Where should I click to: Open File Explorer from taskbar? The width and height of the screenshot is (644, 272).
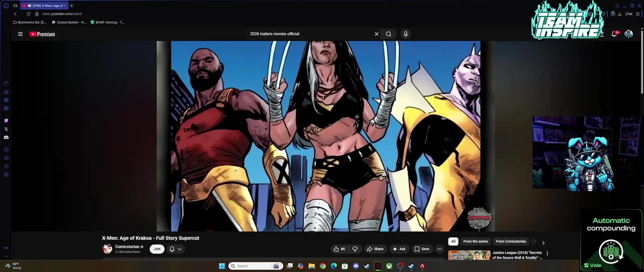click(311, 266)
